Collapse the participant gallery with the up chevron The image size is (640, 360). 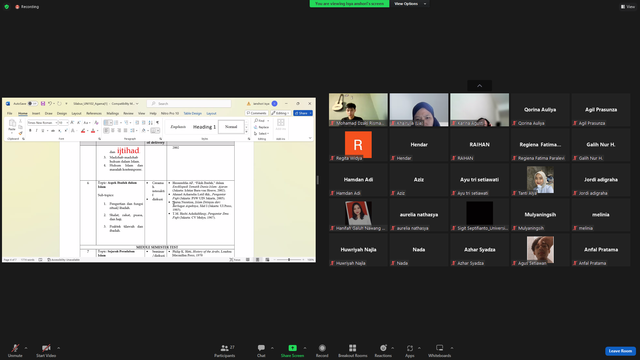480,86
